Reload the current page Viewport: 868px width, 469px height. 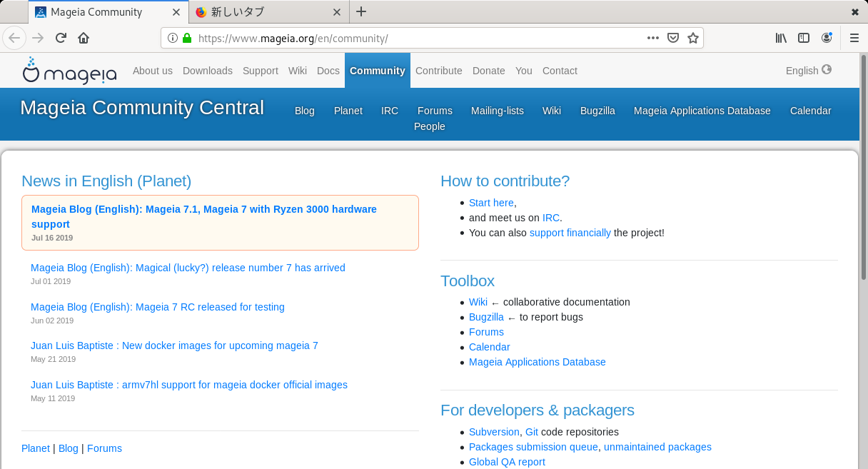[x=61, y=38]
